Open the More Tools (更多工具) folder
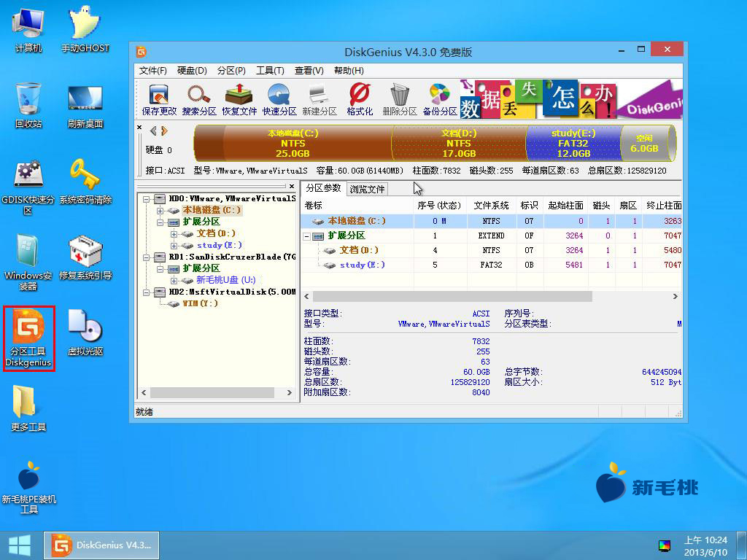Viewport: 747px width, 560px height. tap(28, 408)
